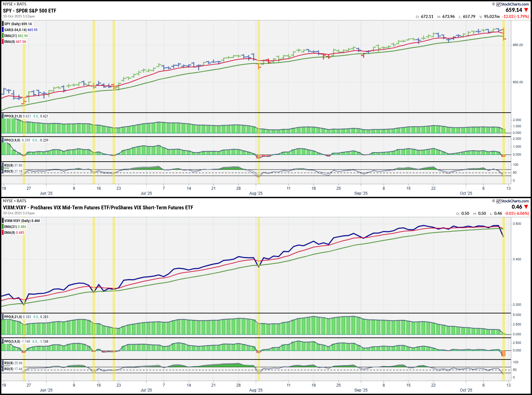
Task: Click the SPY - SPDR S&P 500 ETF title
Action: coord(29,11)
